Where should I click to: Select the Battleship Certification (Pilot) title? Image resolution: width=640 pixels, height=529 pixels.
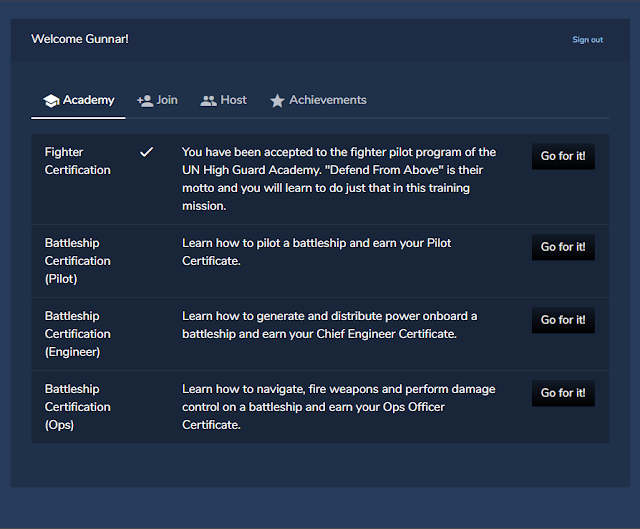(78, 261)
